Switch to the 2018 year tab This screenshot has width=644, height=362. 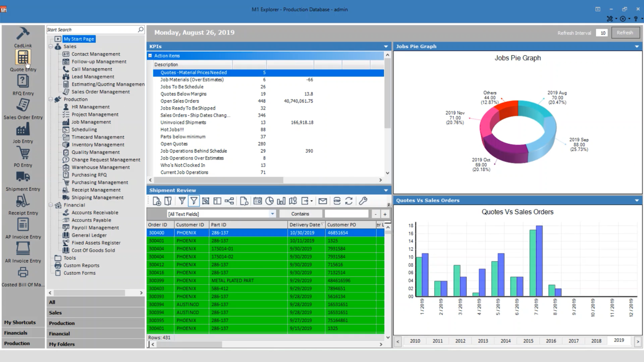click(596, 341)
